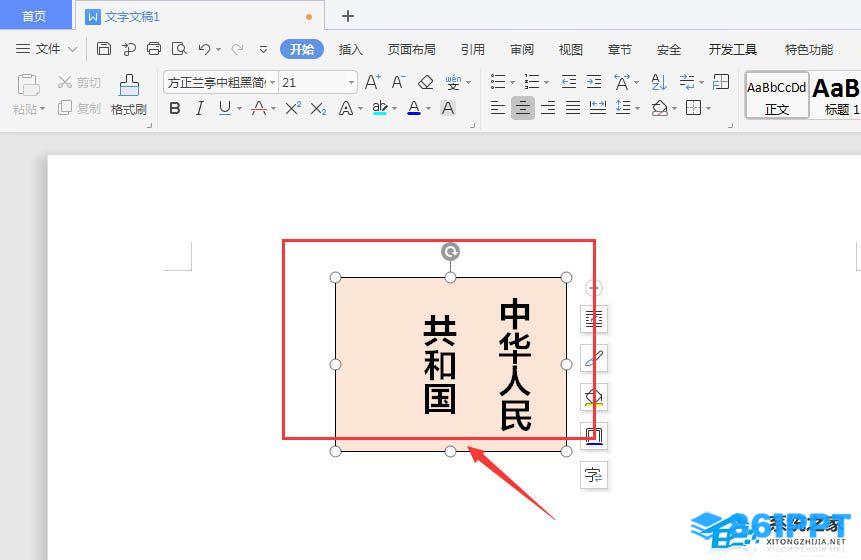Viewport: 861px width, 560px height.
Task: Open Print Preview icon
Action: [179, 49]
